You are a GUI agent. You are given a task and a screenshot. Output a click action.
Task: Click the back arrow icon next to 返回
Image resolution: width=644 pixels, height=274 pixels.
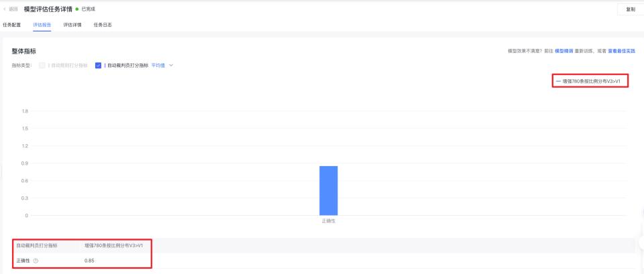click(x=5, y=9)
